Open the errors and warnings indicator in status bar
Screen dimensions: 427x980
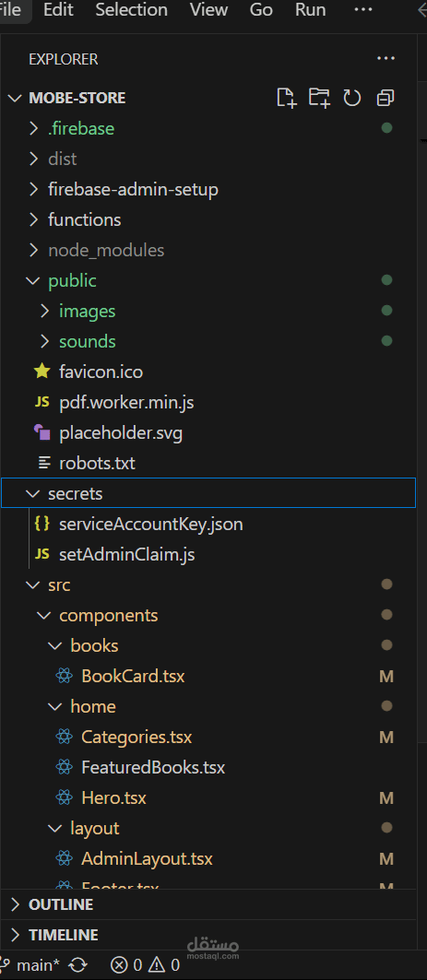[x=145, y=965]
